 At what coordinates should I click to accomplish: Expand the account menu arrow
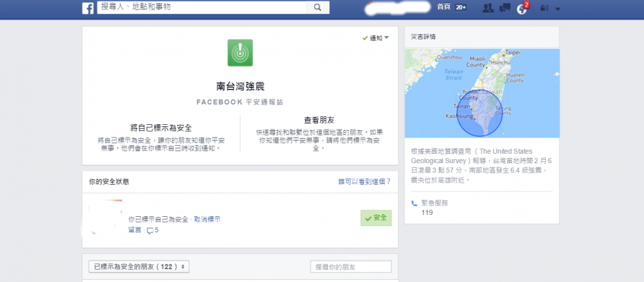point(557,9)
